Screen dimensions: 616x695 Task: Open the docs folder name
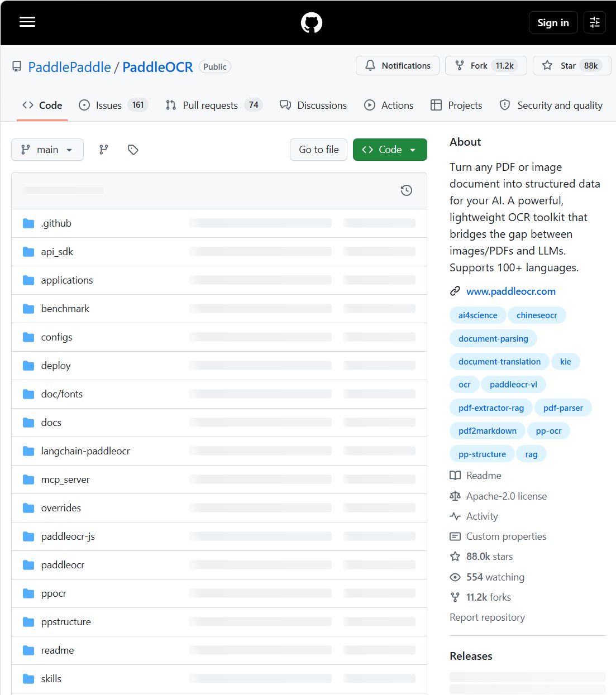click(x=51, y=423)
